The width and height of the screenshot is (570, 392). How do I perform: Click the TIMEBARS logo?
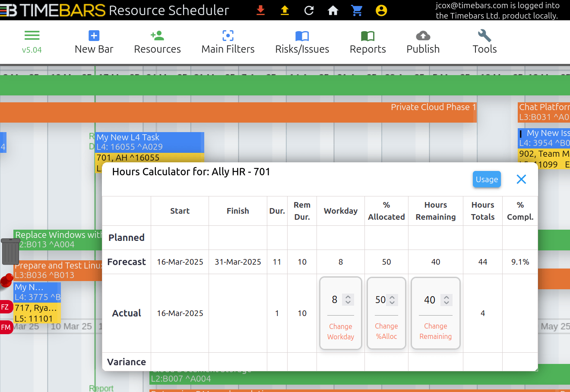coord(53,10)
